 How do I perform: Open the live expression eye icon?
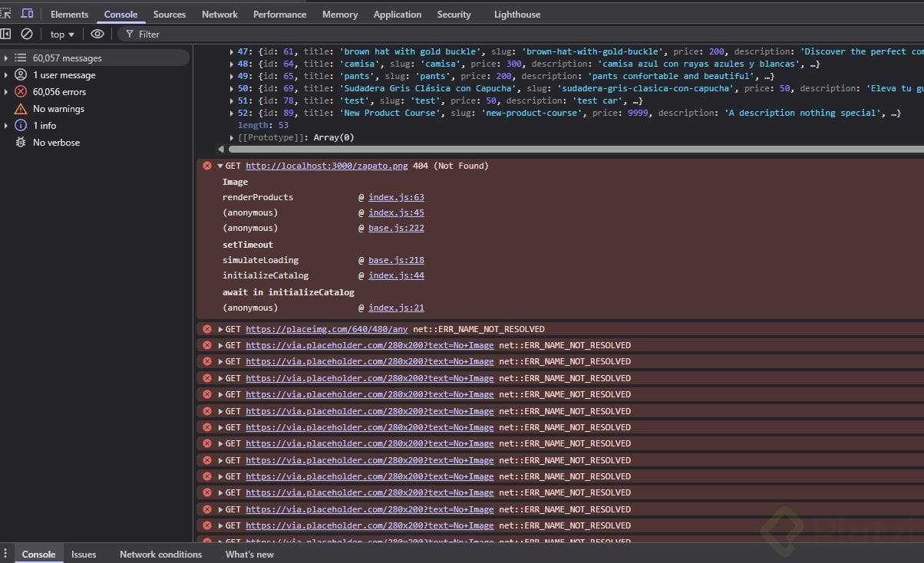coord(97,34)
